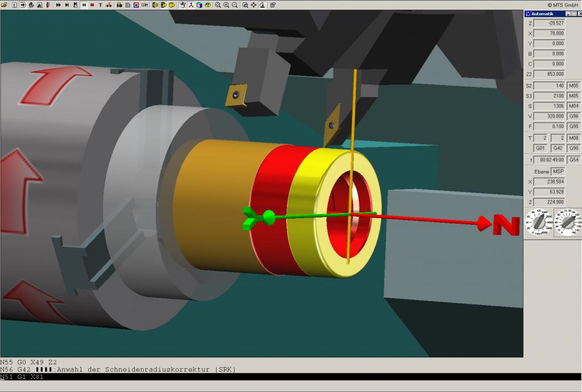Click the CAM toolbar button
Viewport: 582px width, 392px height.
point(144,5)
